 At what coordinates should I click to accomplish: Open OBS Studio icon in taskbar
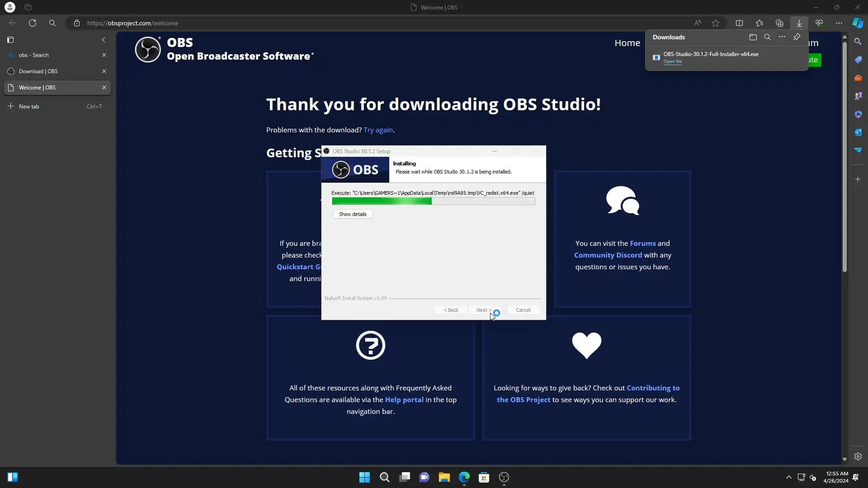(504, 477)
